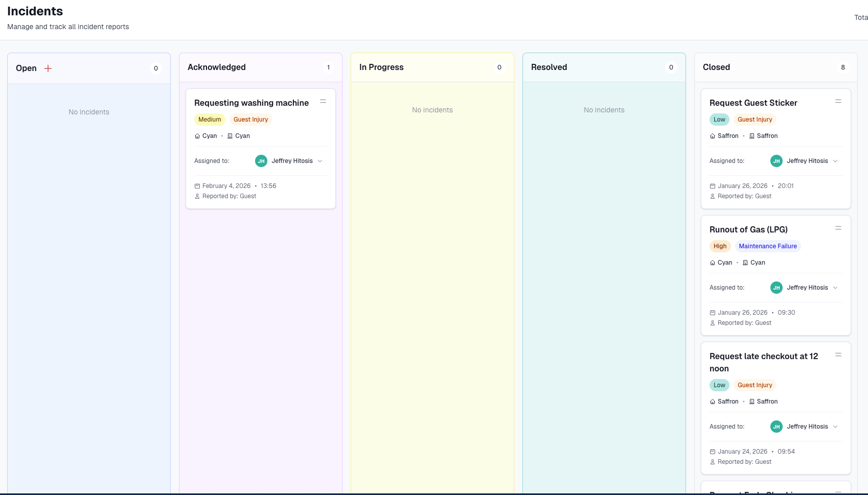This screenshot has height=495, width=868.
Task: Select the JH avatar on Request Guest Sticker
Action: [776, 160]
